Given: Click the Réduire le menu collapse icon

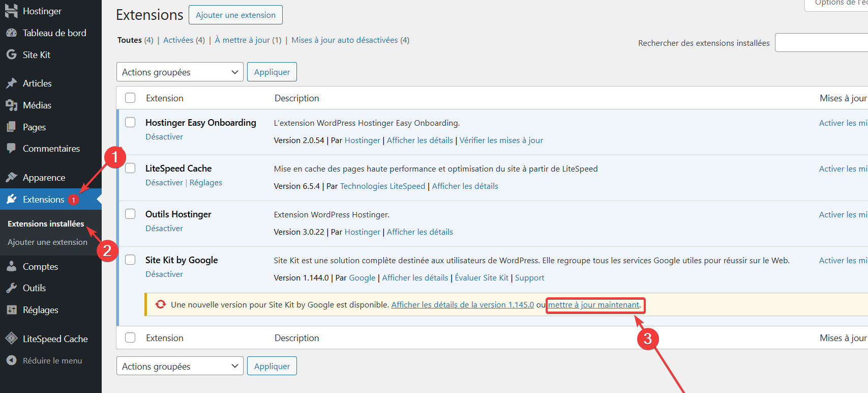Looking at the screenshot, I should pos(11,360).
